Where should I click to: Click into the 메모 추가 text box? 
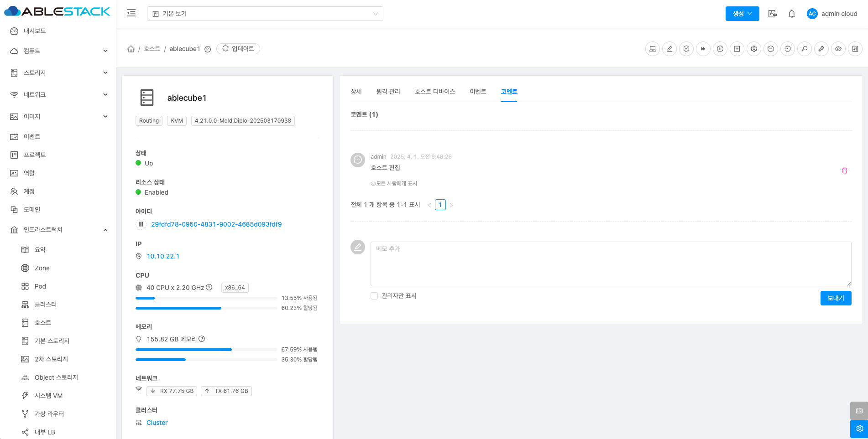click(x=611, y=264)
